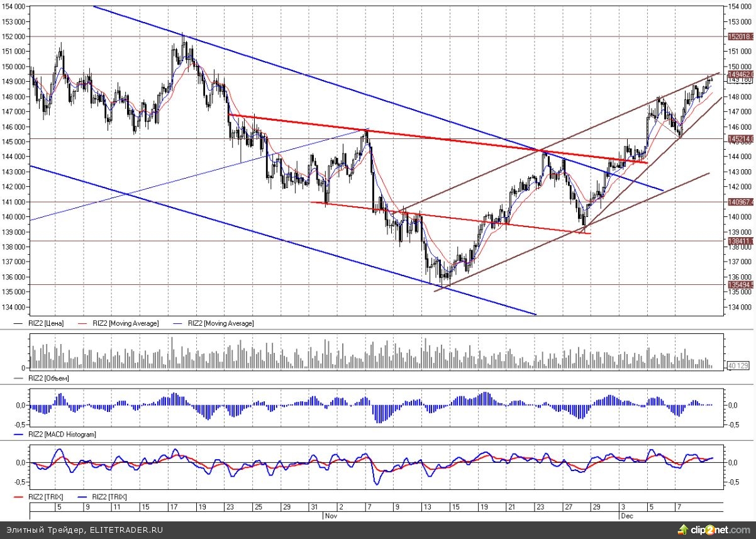
Task: Click the gray RIZ2 [Объем] legend marker
Action: tap(18, 379)
